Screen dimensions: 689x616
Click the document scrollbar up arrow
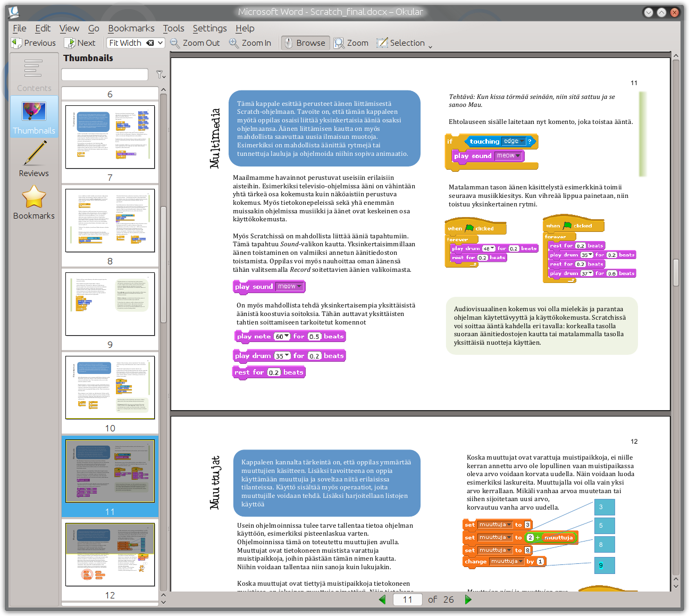676,56
